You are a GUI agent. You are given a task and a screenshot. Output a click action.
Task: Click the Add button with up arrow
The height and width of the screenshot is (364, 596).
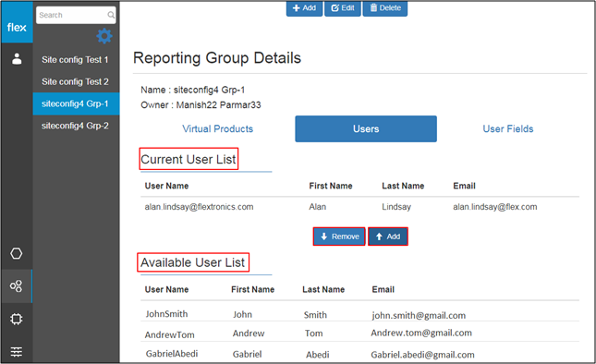pyautogui.click(x=388, y=237)
